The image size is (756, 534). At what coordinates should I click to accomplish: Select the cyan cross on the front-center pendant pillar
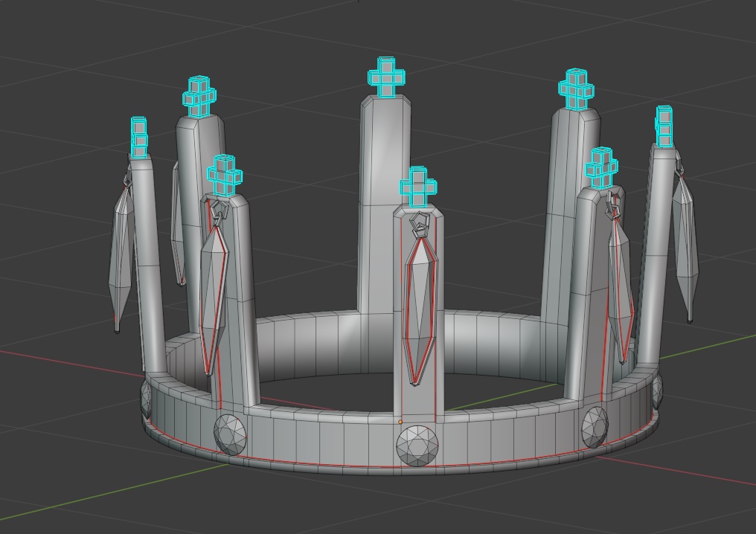(418, 187)
